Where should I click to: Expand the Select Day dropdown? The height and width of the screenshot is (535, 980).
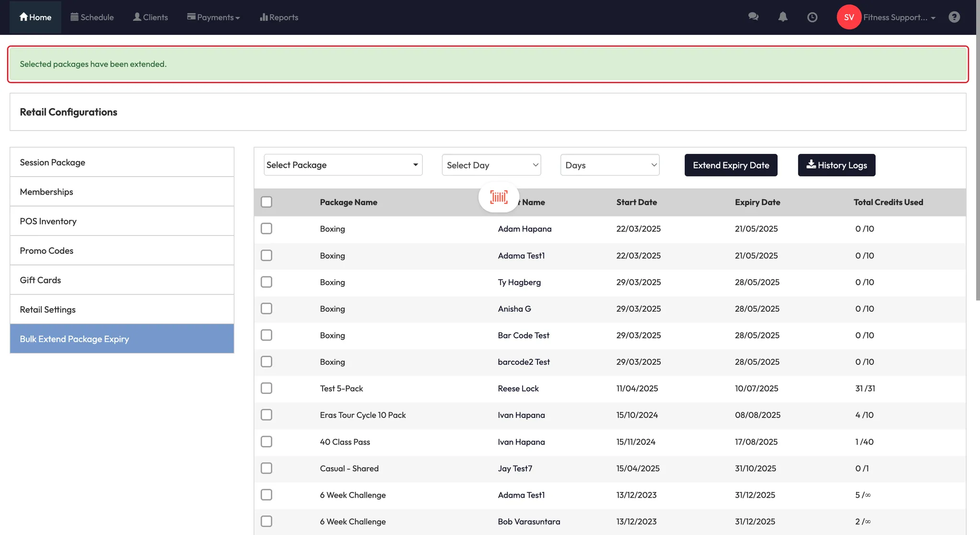tap(491, 165)
